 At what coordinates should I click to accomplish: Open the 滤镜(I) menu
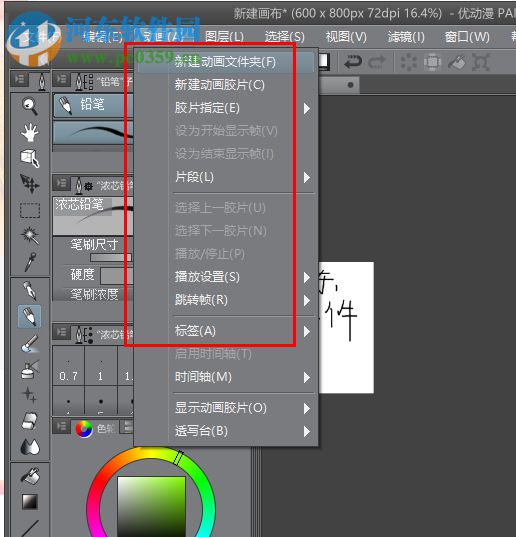click(x=406, y=37)
